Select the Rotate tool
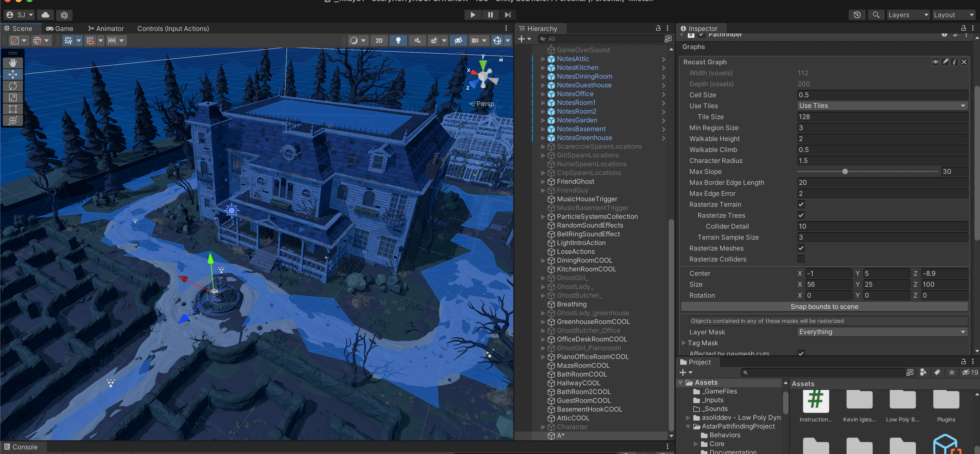The height and width of the screenshot is (454, 980). pyautogui.click(x=13, y=86)
